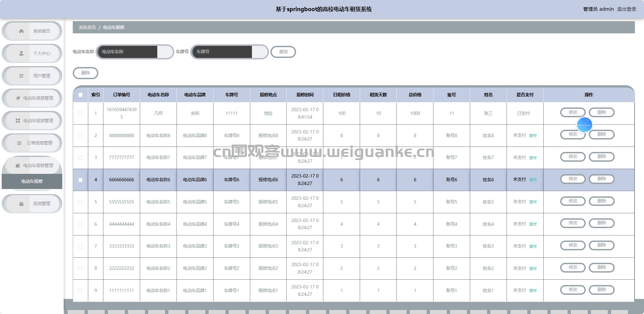Image resolution: width=644 pixels, height=314 pixels.
Task: Expand the 用户管理 sidebar menu
Action: (x=32, y=76)
